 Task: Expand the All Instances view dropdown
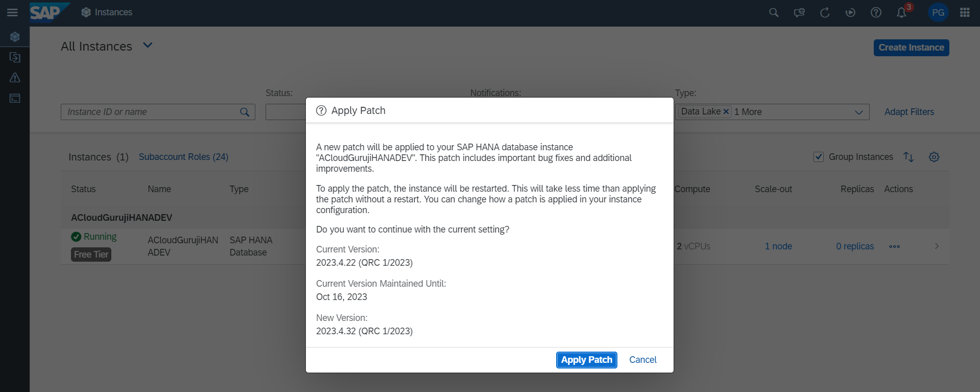(x=148, y=45)
